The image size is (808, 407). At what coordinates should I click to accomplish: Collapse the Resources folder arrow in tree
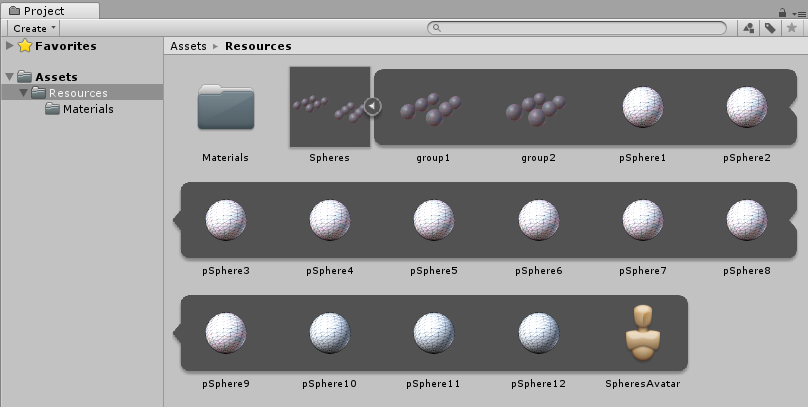[x=24, y=93]
